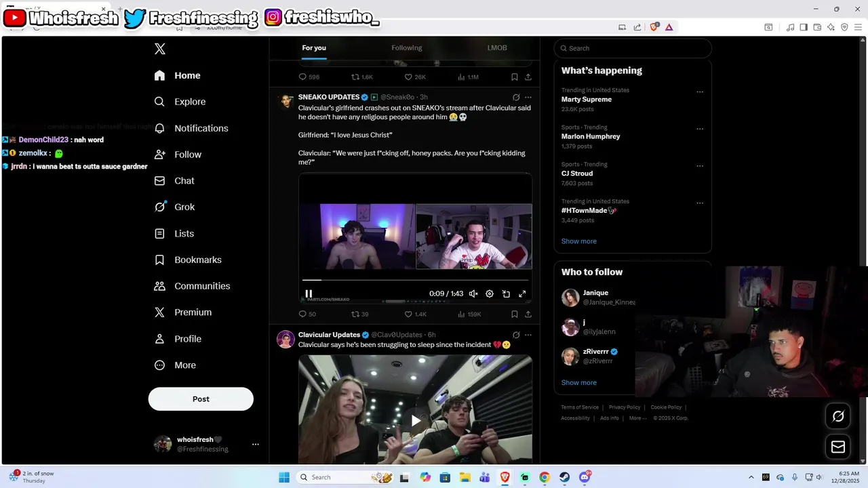Screen dimensions: 868x488
Task: Enter fullscreen on the SNEAKO video
Action: (x=522, y=293)
